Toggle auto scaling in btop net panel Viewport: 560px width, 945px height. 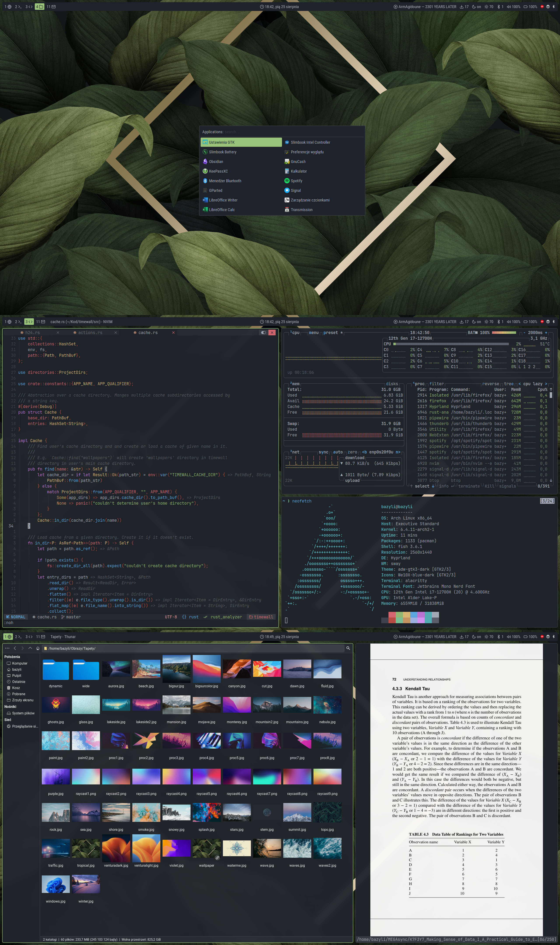[338, 452]
